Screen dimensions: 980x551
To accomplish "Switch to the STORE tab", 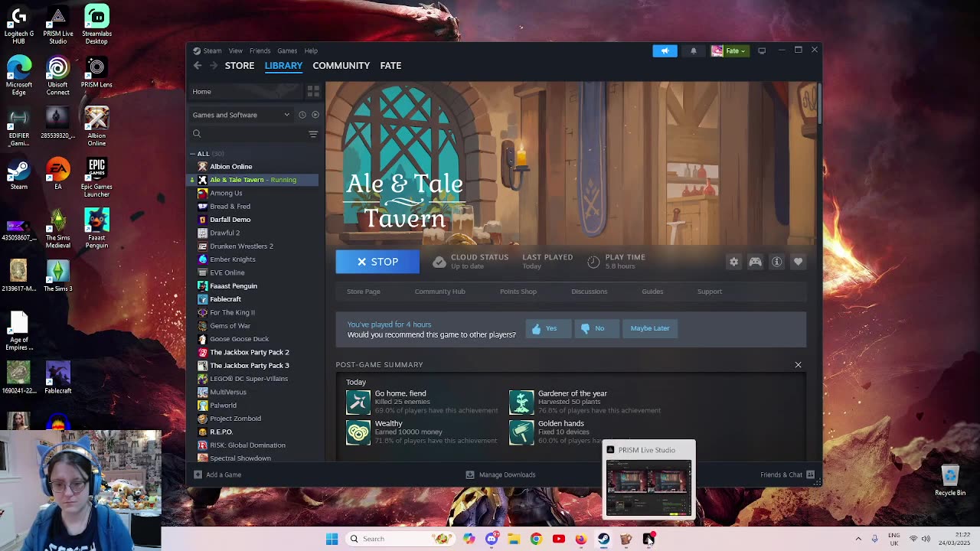I will pyautogui.click(x=240, y=66).
